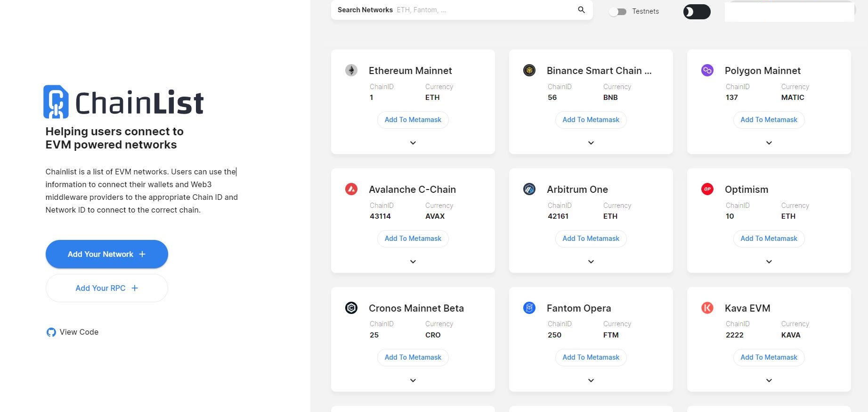The image size is (868, 412).
Task: Add Optimism to Metamask
Action: (x=769, y=239)
